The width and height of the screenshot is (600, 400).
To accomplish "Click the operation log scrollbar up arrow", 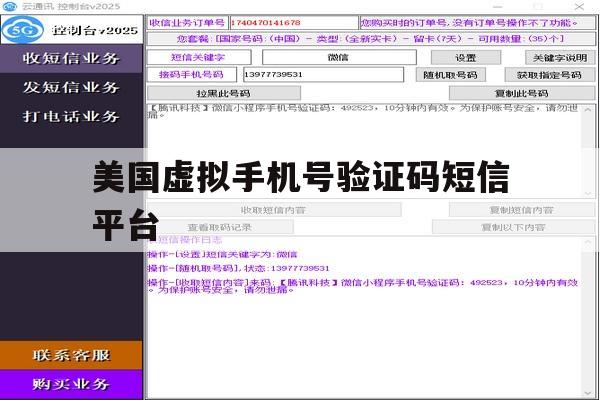I will pos(588,243).
